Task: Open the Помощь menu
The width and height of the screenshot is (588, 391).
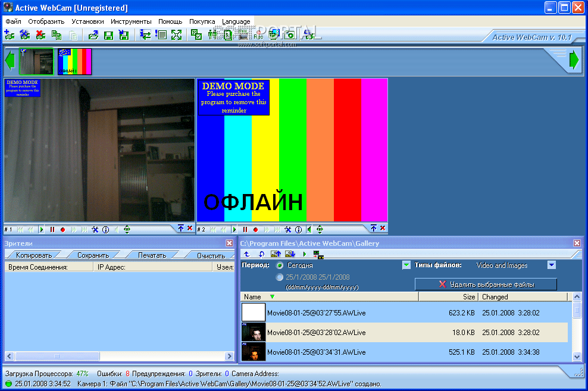Action: coord(170,21)
